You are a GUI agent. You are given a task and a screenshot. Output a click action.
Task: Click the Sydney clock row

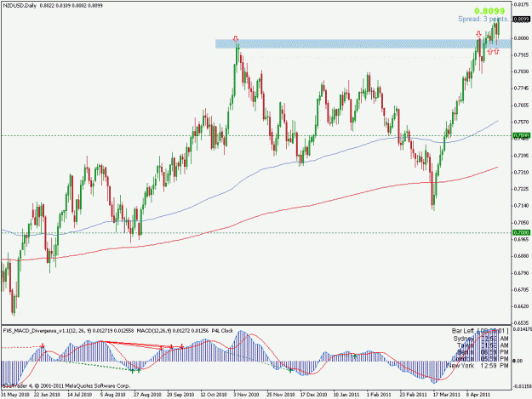click(x=481, y=339)
